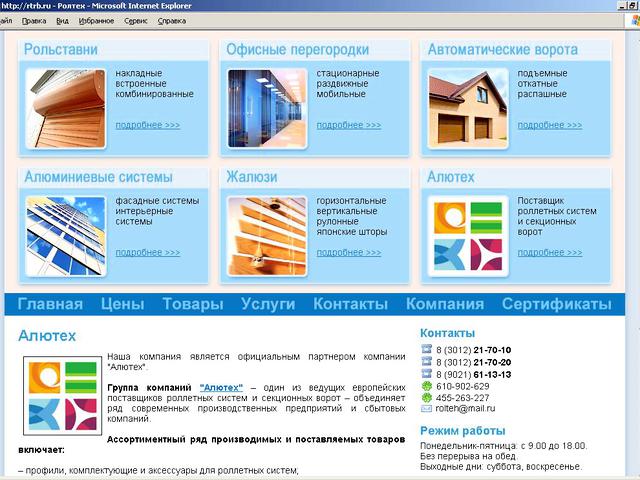This screenshot has width=640, height=480.
Task: Follow подробнее link under Автоматические ворота
Action: click(550, 125)
